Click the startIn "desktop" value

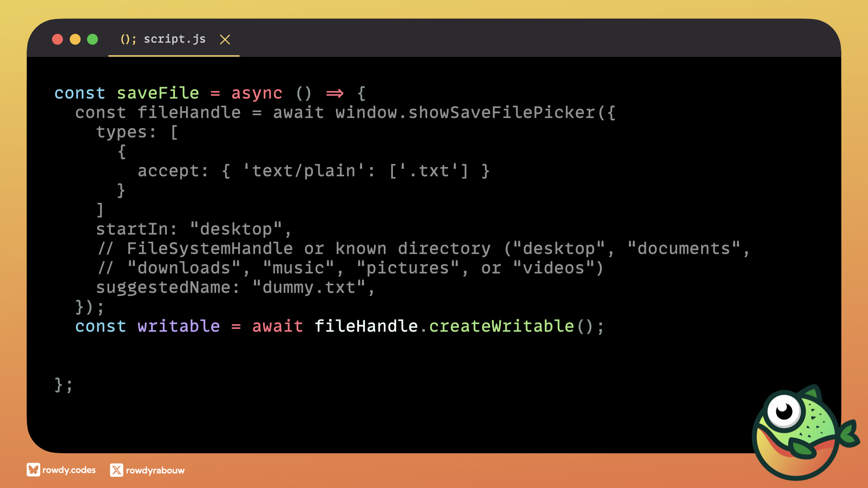point(236,229)
